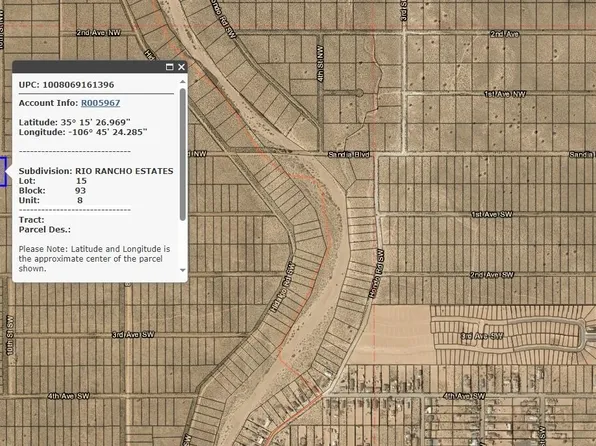This screenshot has width=596, height=446.
Task: Click the Hidalgo Rd SW label west of arroyo
Action: [x=283, y=288]
